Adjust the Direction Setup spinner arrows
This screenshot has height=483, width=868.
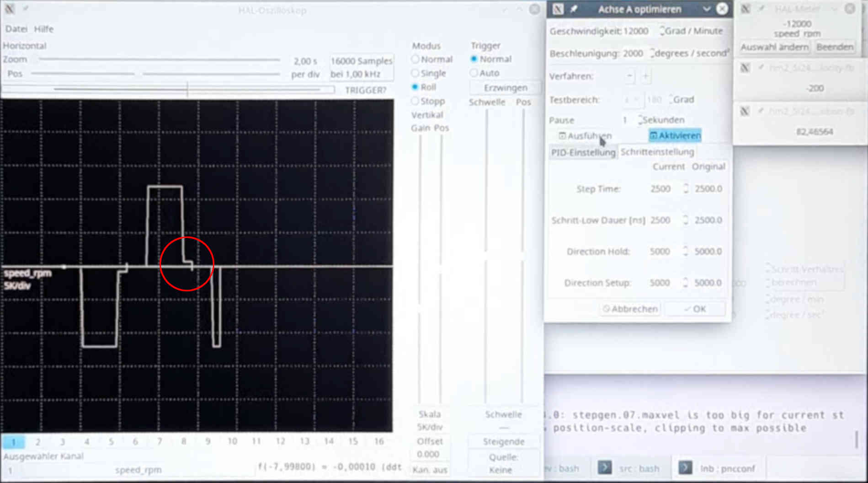(686, 283)
